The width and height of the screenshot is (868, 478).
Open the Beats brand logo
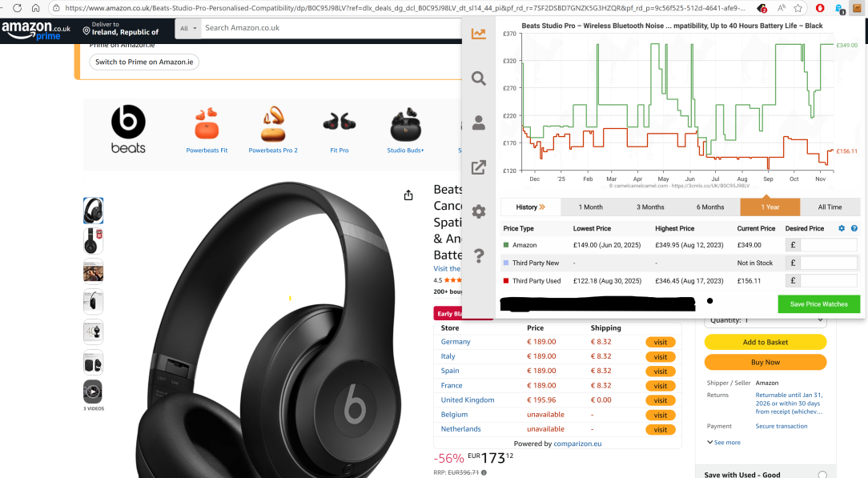coord(128,130)
